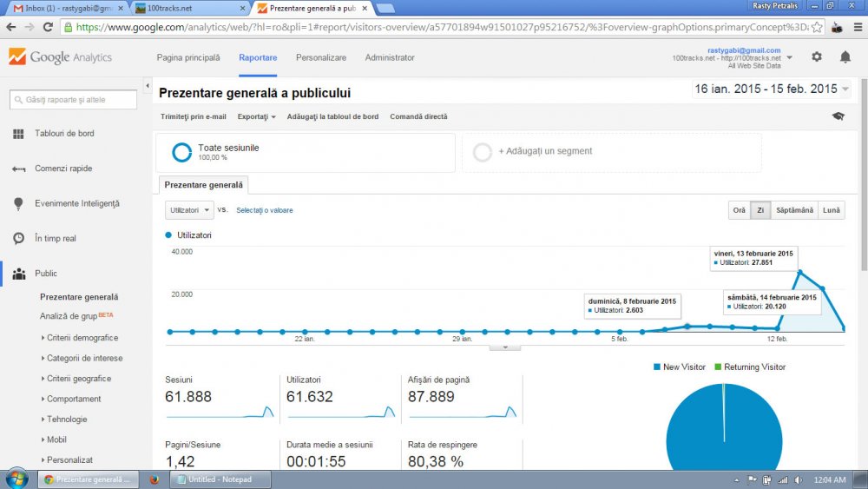Click the Evenimente Inteligență lightbulb icon
This screenshot has width=868, height=489.
pos(18,204)
